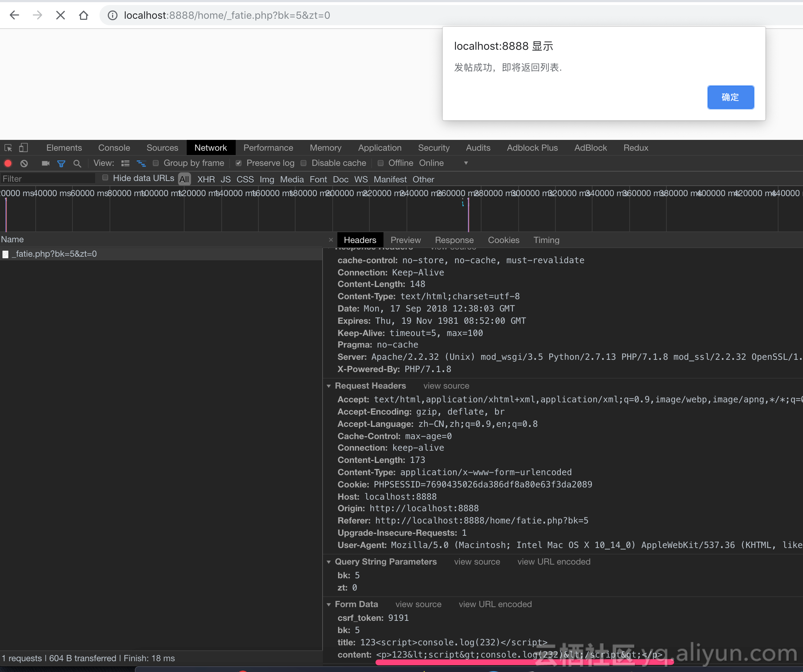Open the Security panel
Image resolution: width=803 pixels, height=672 pixels.
(434, 148)
